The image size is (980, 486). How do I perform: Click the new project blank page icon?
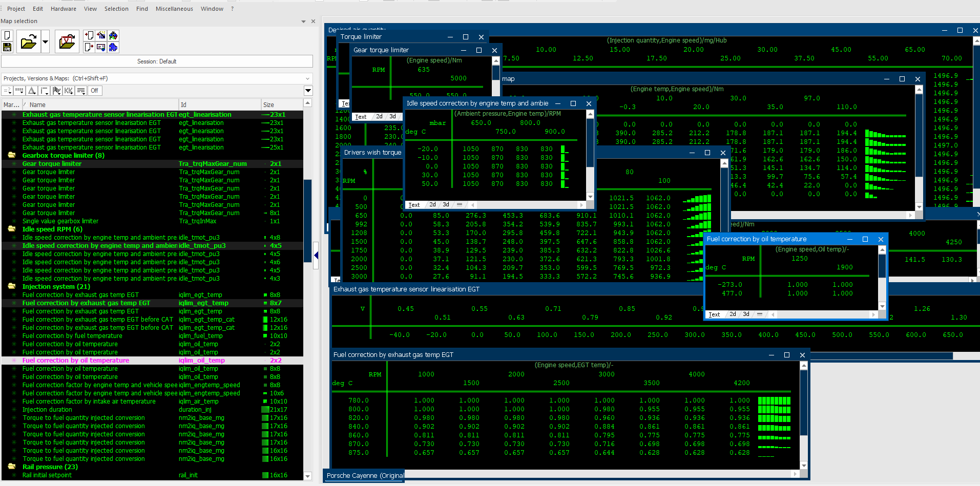(x=7, y=35)
